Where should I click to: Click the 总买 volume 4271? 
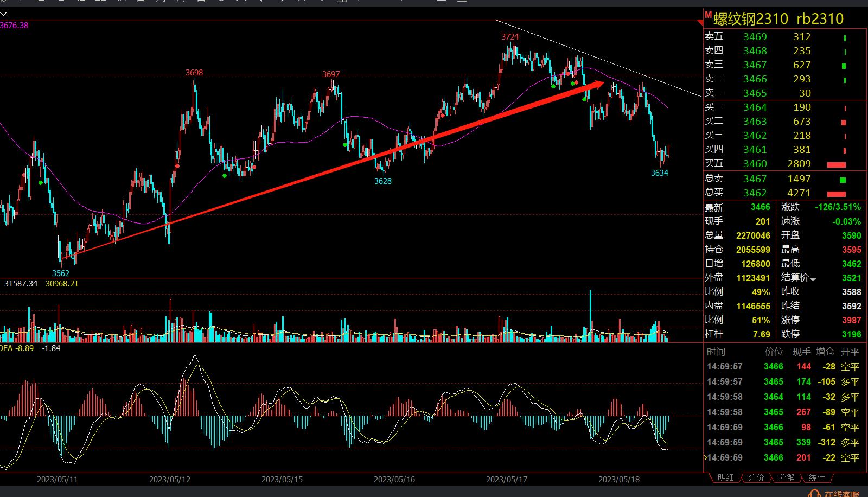click(799, 193)
